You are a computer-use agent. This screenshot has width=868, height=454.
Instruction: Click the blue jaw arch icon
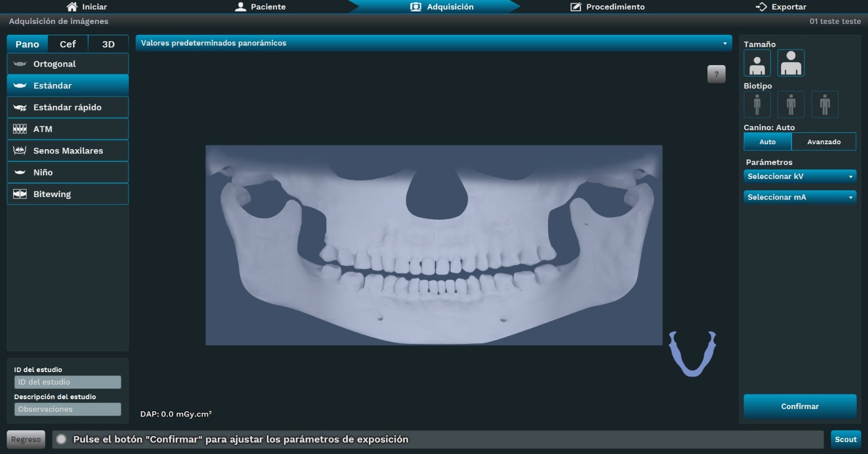[692, 354]
